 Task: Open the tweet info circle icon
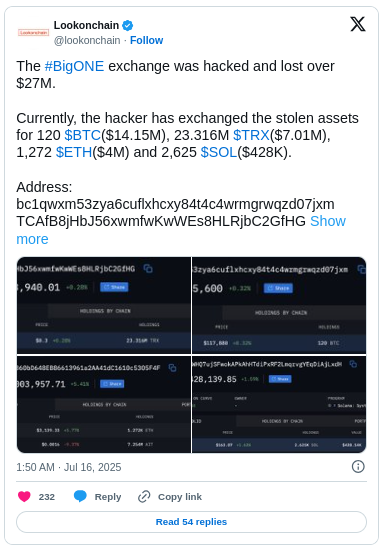pos(358,466)
